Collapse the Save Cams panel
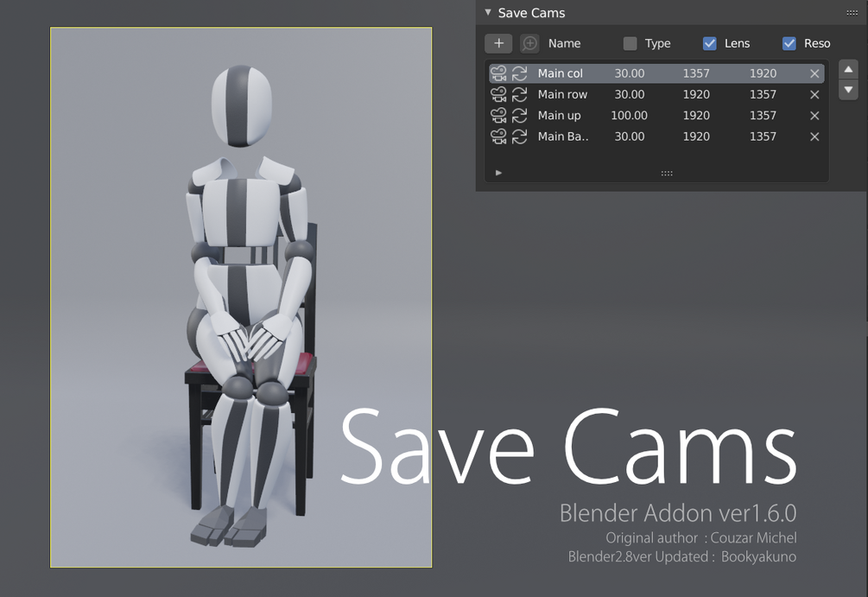868x597 pixels. click(488, 12)
